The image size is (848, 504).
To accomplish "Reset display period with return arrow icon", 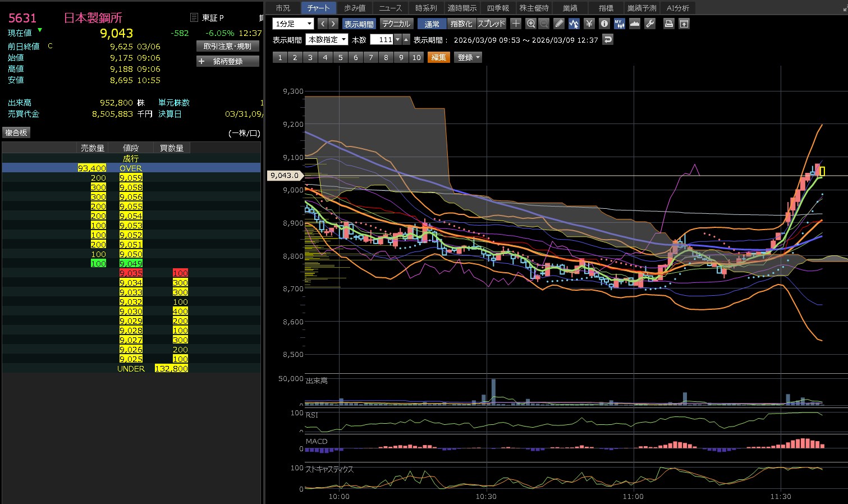I will pyautogui.click(x=607, y=39).
